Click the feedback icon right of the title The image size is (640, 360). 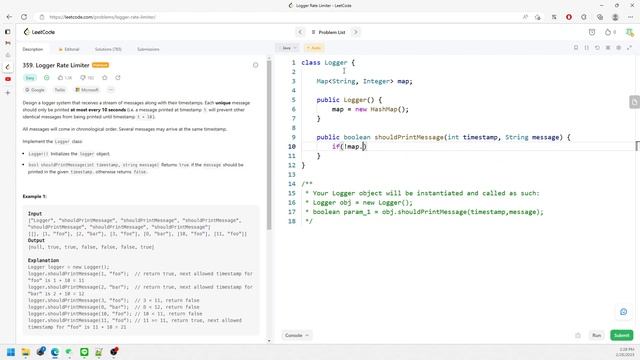pos(256,65)
